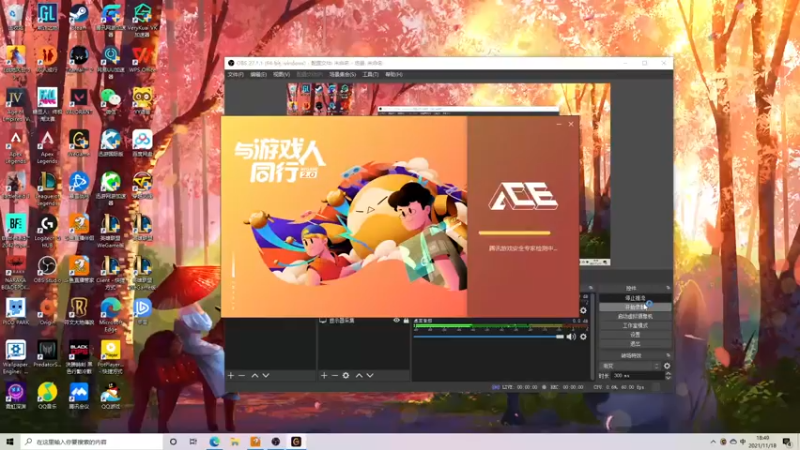
Task: Open 场景集合(S) menu in OBS
Action: point(342,74)
